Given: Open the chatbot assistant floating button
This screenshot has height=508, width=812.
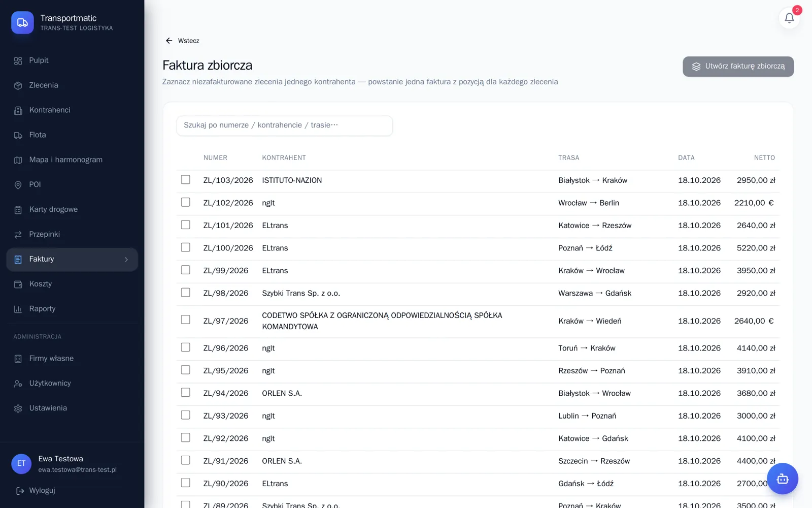Looking at the screenshot, I should point(782,479).
